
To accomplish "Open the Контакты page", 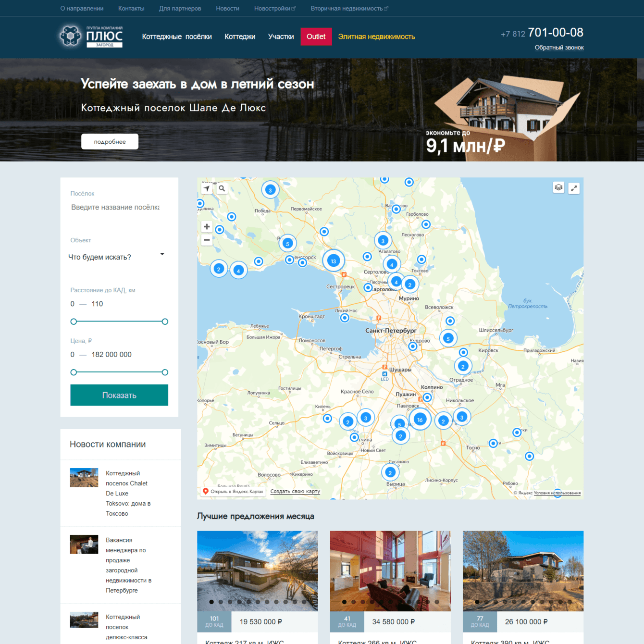I will (x=131, y=8).
